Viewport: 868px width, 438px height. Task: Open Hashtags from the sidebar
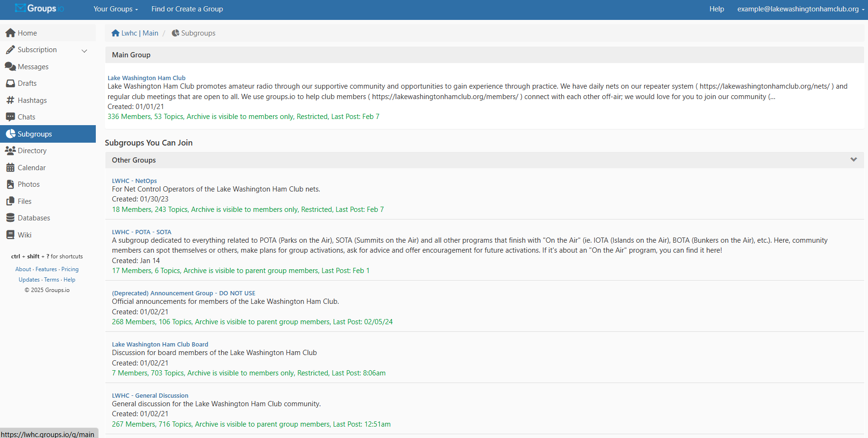[48, 100]
